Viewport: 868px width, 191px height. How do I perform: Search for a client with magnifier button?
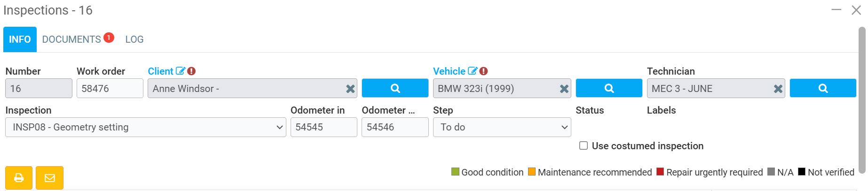tap(395, 88)
